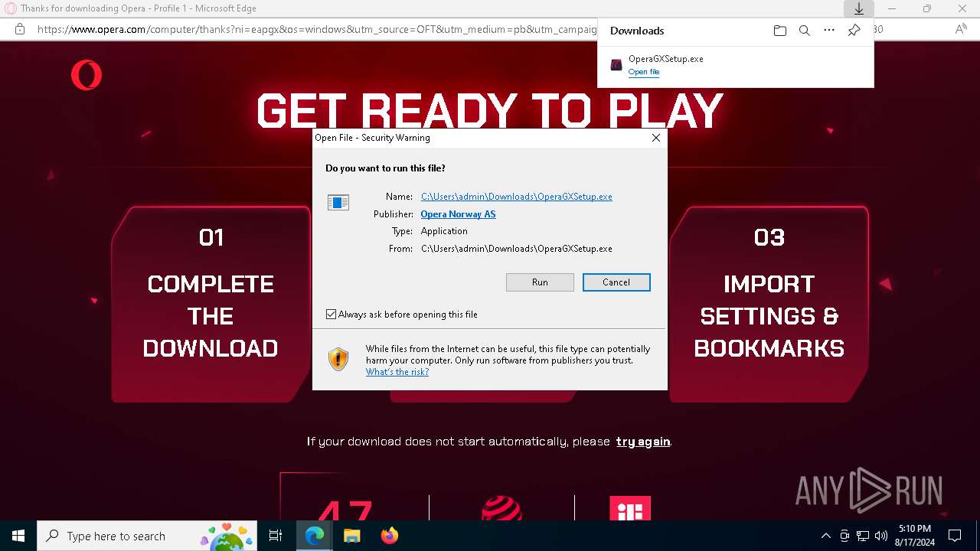Click the Edge downloads arrow icon
Screen dimensions: 980x551
859,8
